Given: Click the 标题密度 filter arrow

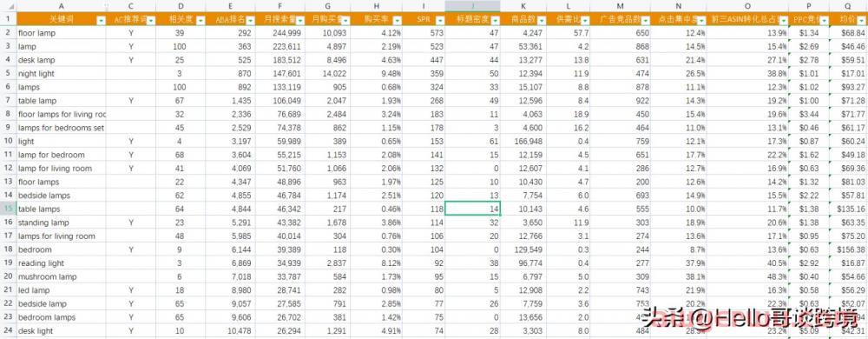Looking at the screenshot, I should pyautogui.click(x=495, y=20).
